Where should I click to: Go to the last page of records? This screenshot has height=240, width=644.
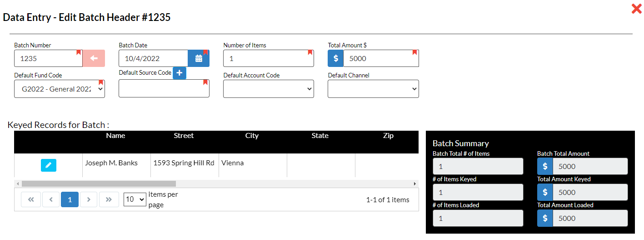pos(109,199)
